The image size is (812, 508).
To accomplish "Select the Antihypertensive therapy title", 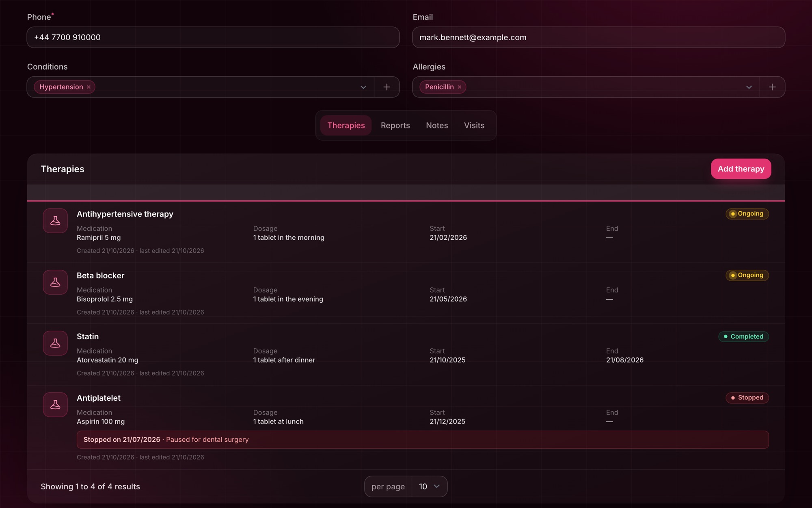I will (x=125, y=214).
